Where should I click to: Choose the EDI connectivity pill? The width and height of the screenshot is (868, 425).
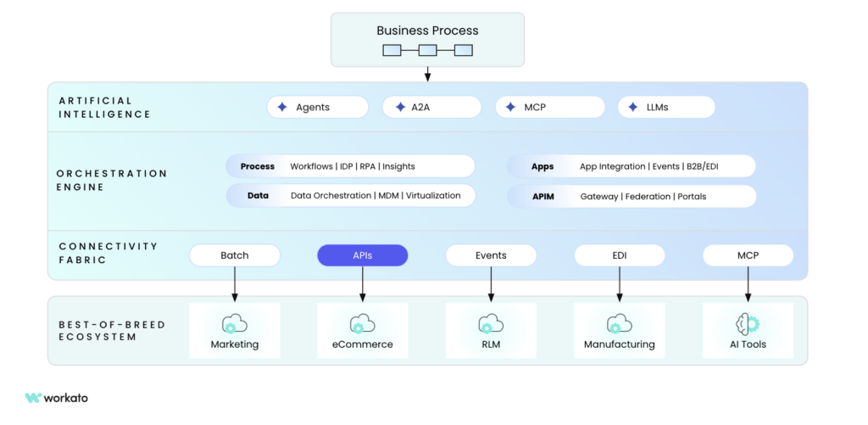pyautogui.click(x=619, y=255)
